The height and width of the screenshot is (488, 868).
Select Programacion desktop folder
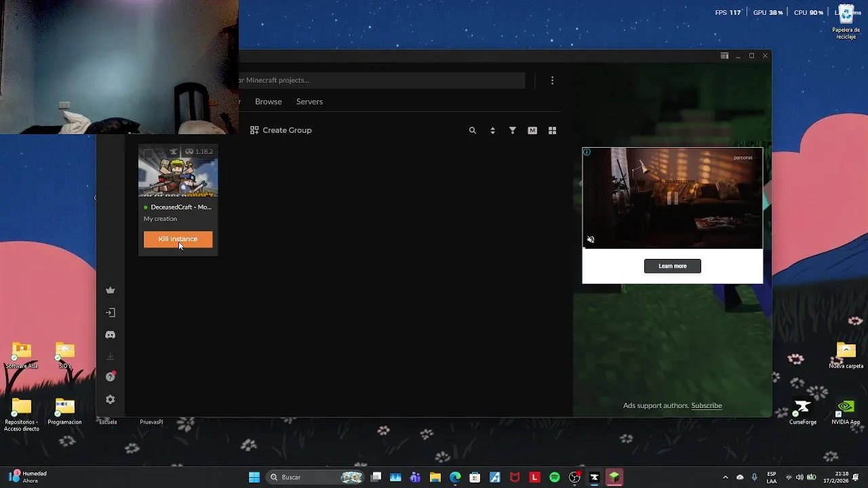[64, 412]
